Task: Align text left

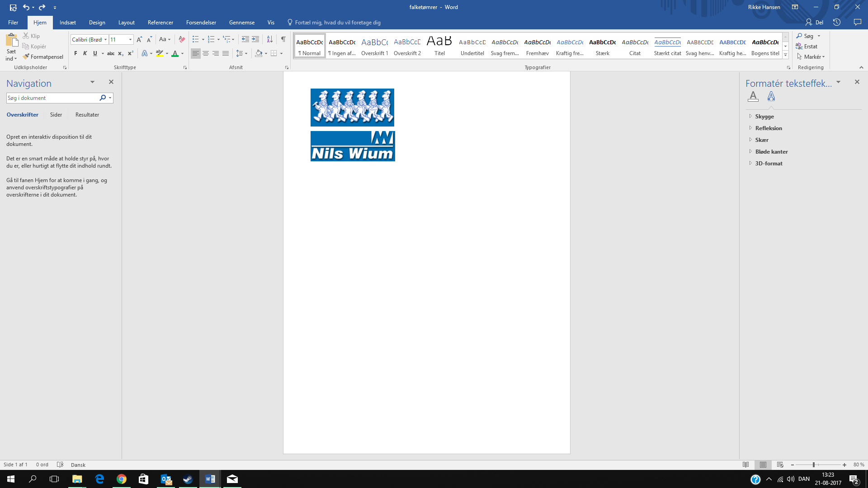Action: click(196, 53)
